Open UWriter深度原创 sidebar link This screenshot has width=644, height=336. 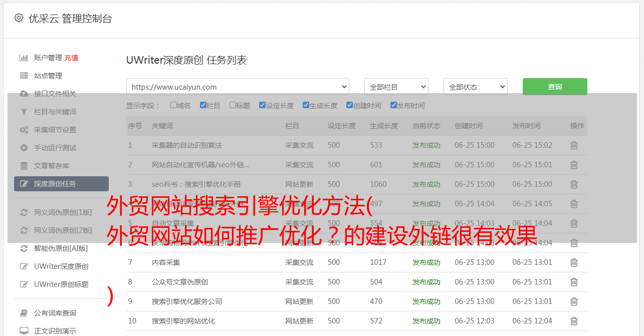pyautogui.click(x=61, y=266)
